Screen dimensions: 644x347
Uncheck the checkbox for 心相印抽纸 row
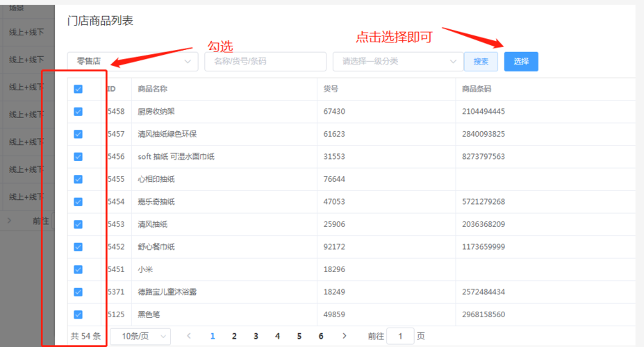(78, 179)
